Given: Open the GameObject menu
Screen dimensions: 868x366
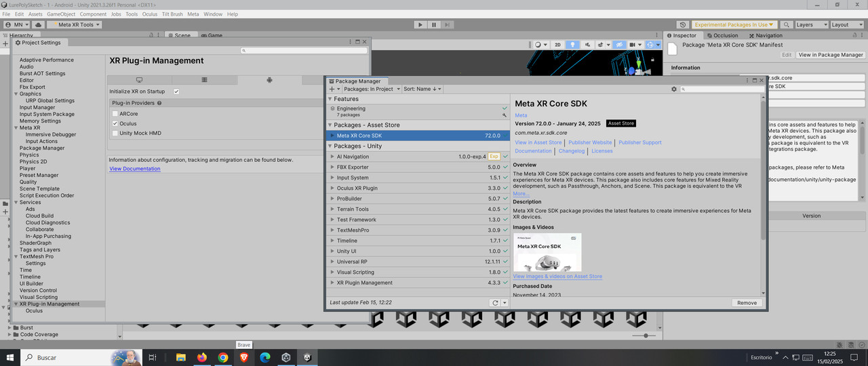Looking at the screenshot, I should pyautogui.click(x=61, y=14).
